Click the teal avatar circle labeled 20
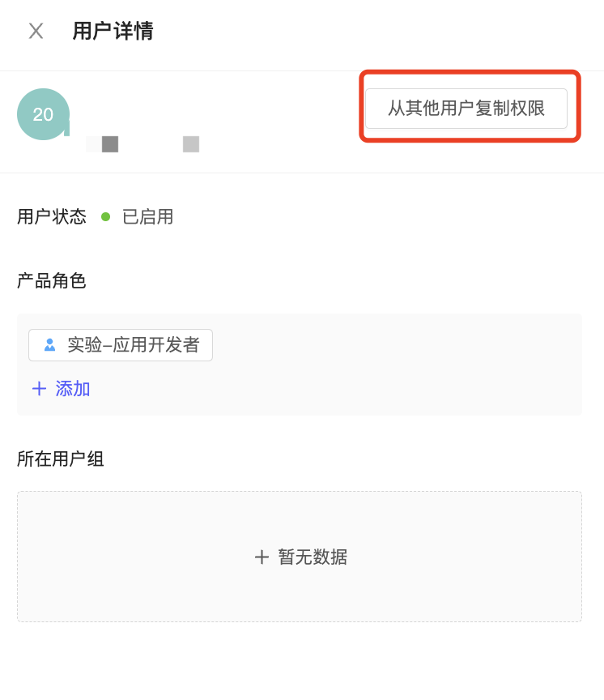Screen dimensions: 604x700 click(43, 114)
